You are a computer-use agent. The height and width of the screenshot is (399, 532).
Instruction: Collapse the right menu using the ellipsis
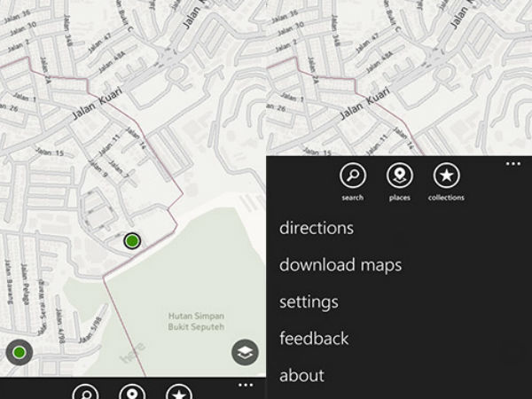tap(512, 163)
